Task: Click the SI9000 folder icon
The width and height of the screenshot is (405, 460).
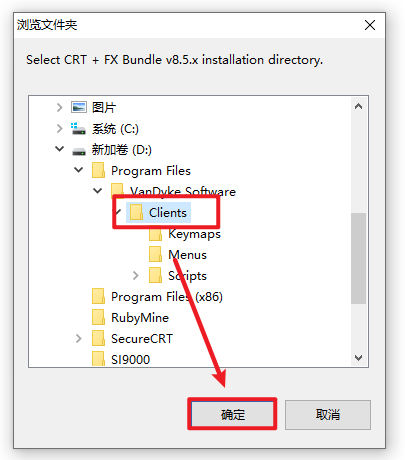Action: coord(98,359)
